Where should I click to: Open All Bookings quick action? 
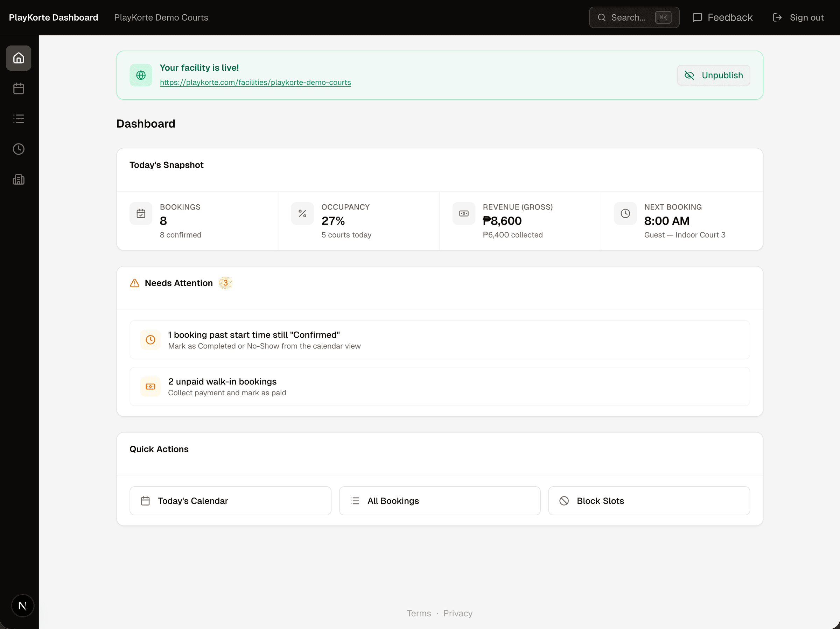(x=439, y=501)
